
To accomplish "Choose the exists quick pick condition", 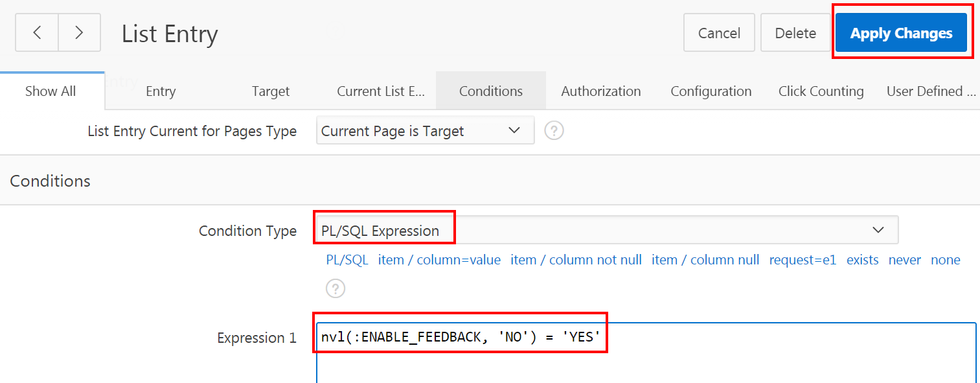I will pyautogui.click(x=862, y=259).
